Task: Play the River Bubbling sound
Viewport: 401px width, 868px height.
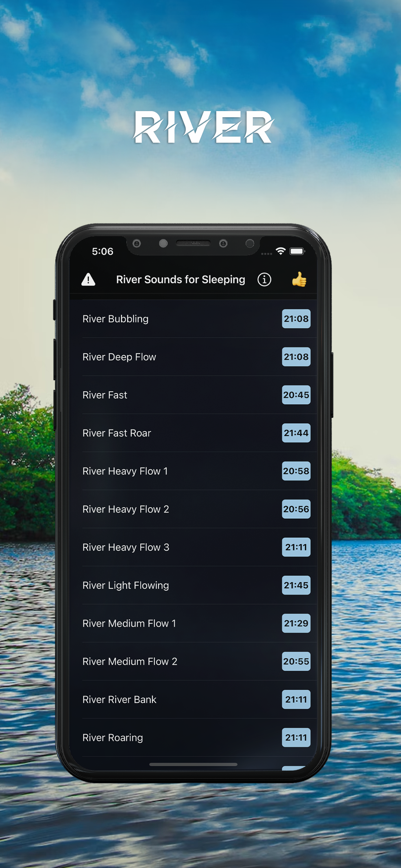Action: click(x=193, y=319)
